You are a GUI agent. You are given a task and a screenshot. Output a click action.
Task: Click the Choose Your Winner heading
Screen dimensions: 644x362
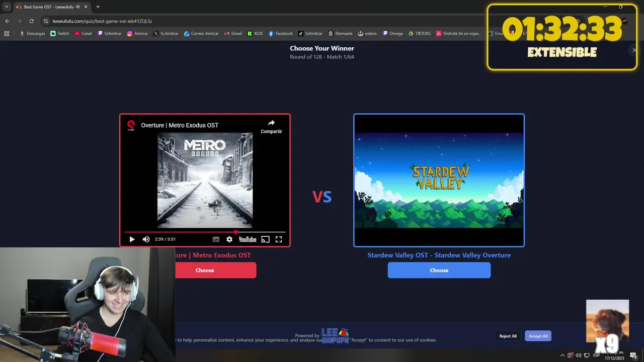(322, 48)
